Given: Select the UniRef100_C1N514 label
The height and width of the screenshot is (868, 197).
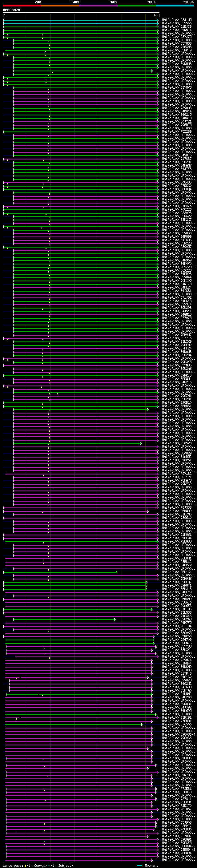Looking at the screenshot, I should tap(177, 30).
